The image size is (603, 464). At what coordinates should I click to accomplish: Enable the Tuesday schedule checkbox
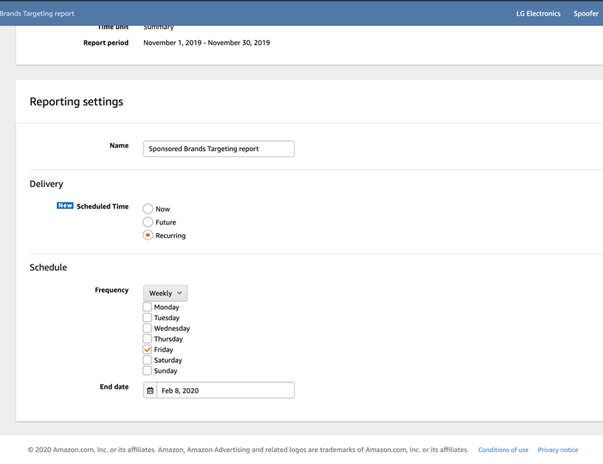point(148,318)
